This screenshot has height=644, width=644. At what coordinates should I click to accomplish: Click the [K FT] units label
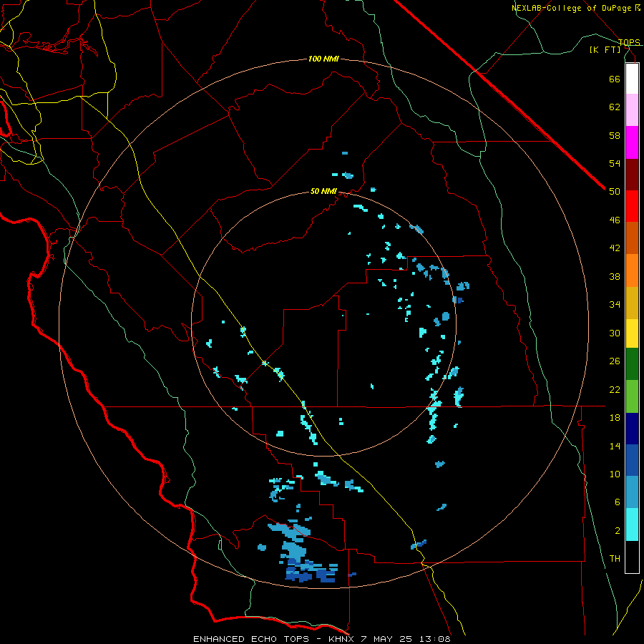click(605, 49)
